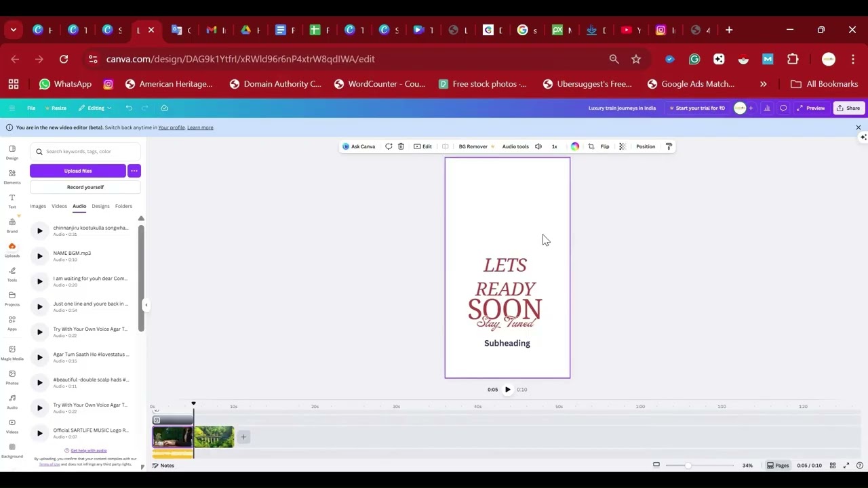Check the cloud save status icon
This screenshot has height=488, width=868.
(x=164, y=108)
